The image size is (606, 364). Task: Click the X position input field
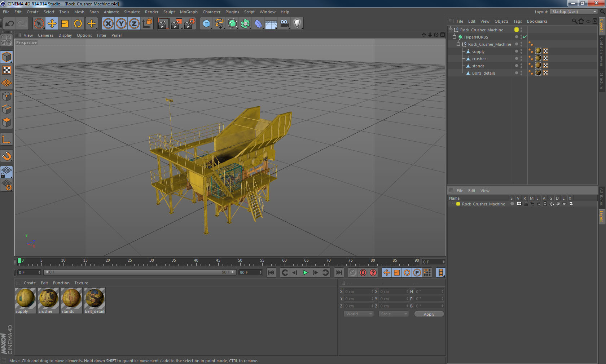tap(359, 292)
